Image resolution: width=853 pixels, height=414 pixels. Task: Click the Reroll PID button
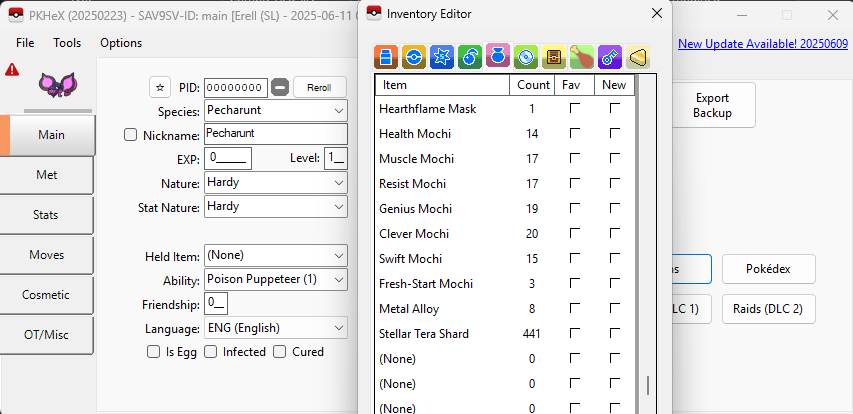[x=319, y=87]
